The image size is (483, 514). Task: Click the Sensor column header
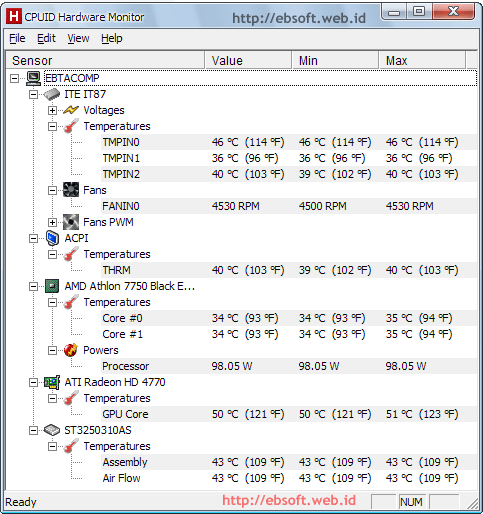tap(105, 61)
